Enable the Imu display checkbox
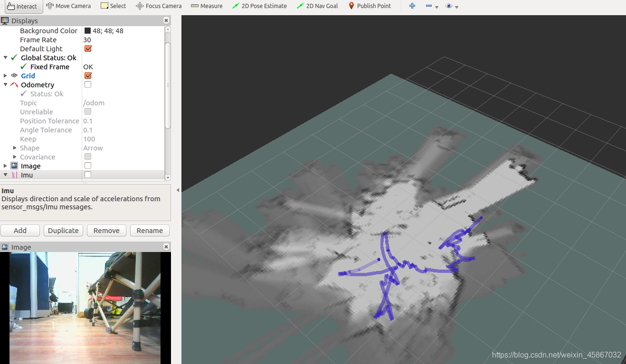This screenshot has width=626, height=364. [x=88, y=175]
